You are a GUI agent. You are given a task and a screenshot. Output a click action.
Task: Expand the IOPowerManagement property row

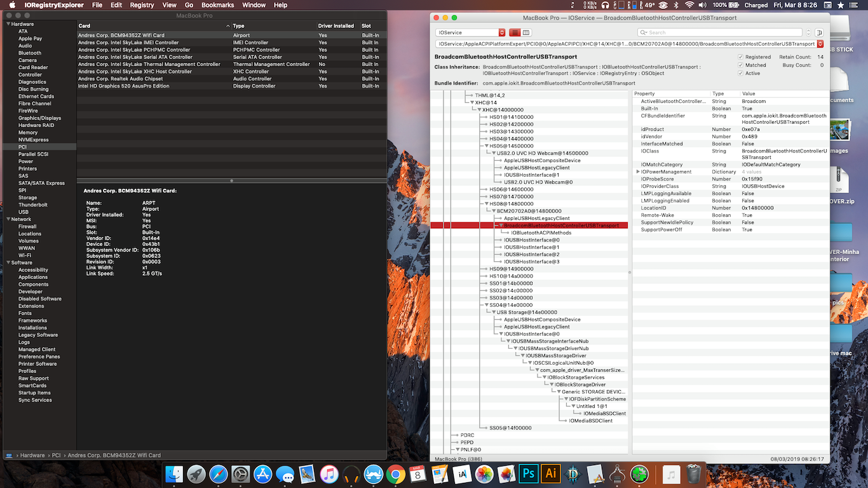(x=638, y=172)
